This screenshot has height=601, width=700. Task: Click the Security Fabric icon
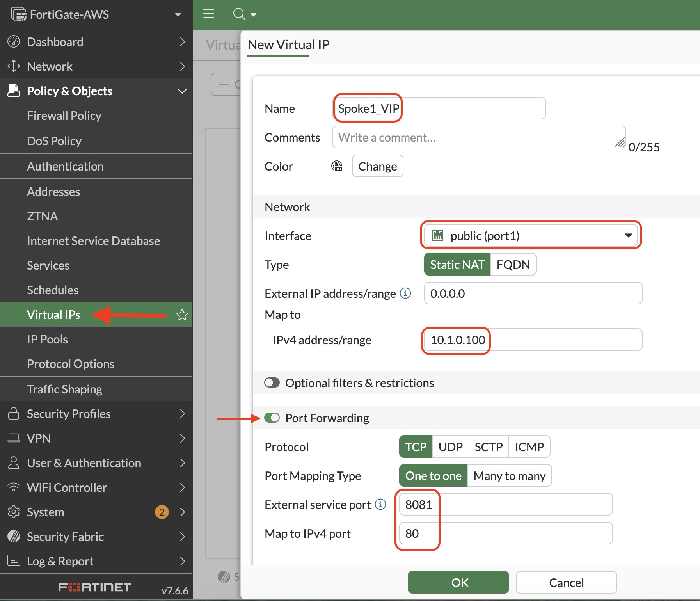point(14,537)
